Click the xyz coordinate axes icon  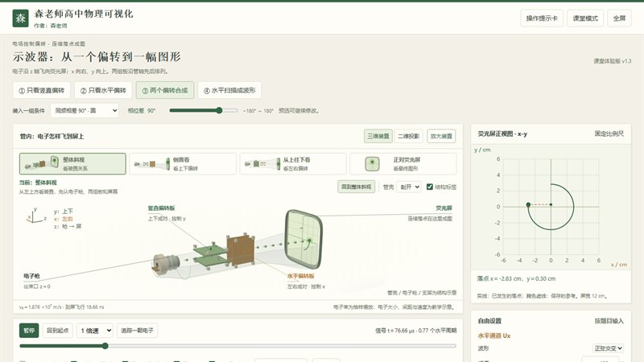36,216
